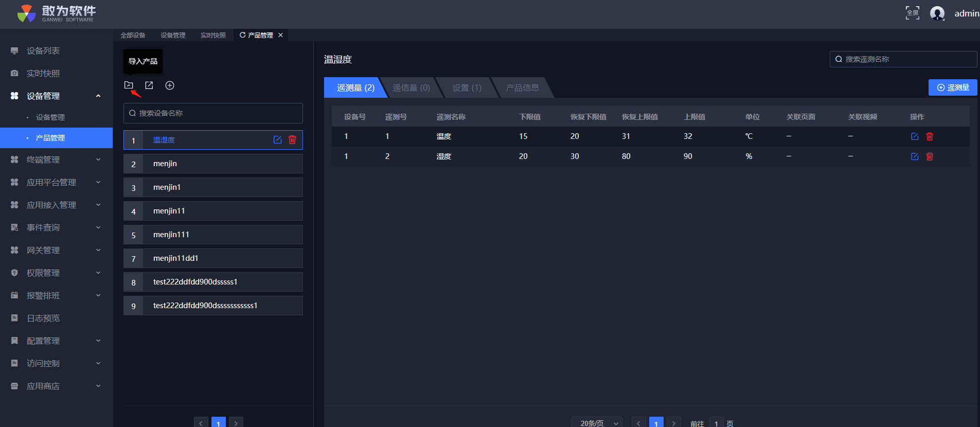Screen dimensions: 980x427
Task: Select the menjin111 product row
Action: [x=213, y=235]
